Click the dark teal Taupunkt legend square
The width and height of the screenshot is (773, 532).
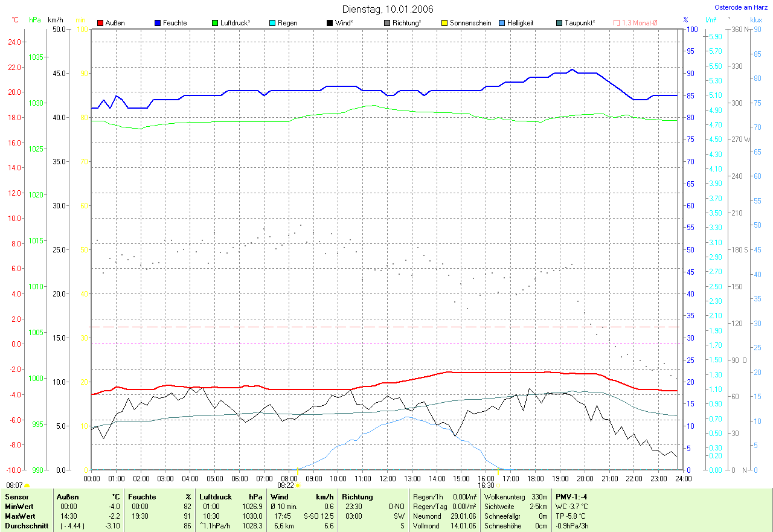[x=559, y=23]
